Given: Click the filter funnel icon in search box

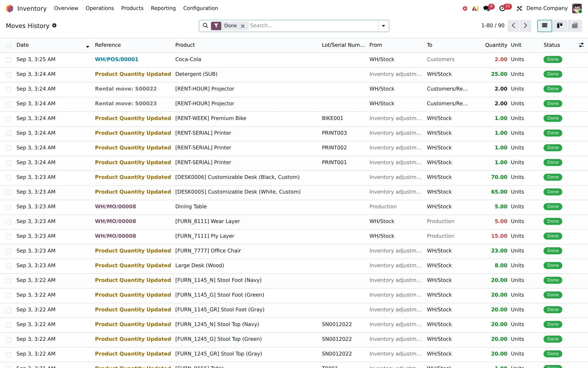Looking at the screenshot, I should point(216,26).
